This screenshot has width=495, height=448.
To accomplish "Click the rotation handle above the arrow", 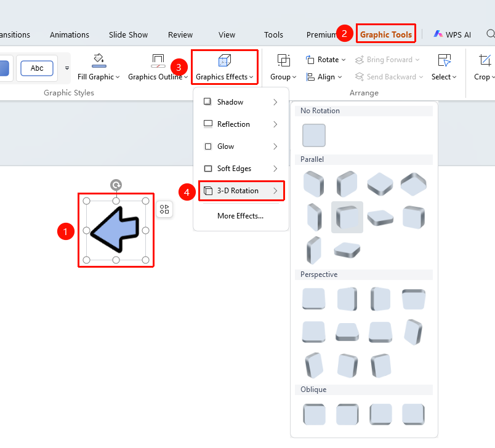I will click(x=116, y=185).
